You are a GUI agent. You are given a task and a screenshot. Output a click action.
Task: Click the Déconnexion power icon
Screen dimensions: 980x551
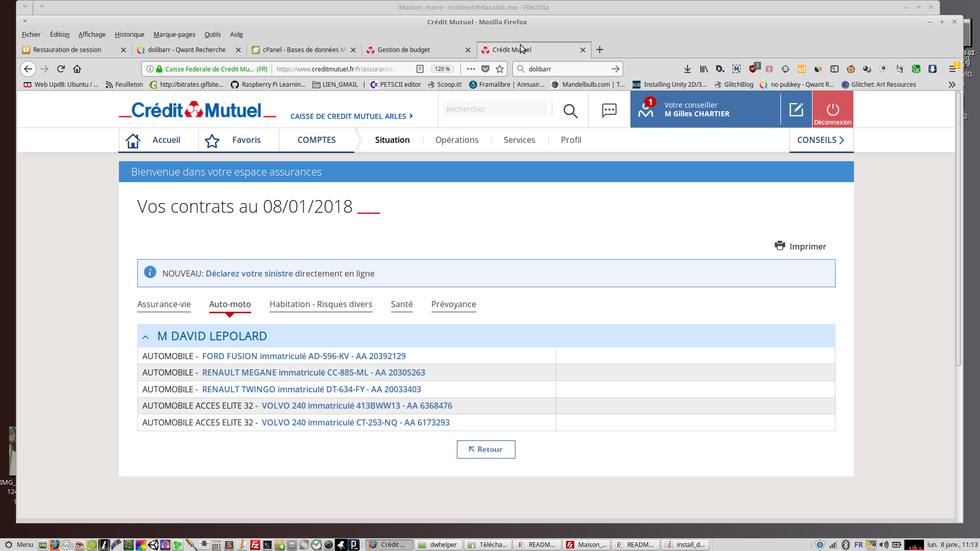[832, 109]
